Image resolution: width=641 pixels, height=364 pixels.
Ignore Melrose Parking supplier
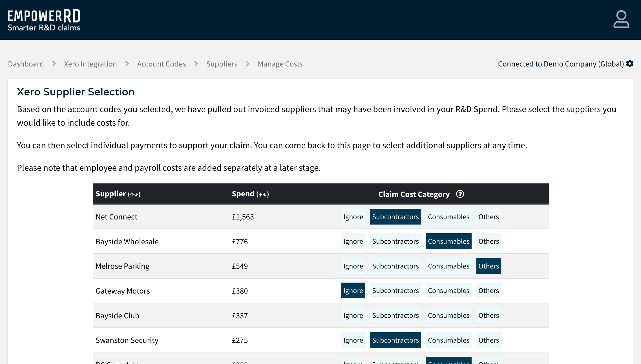[353, 266]
